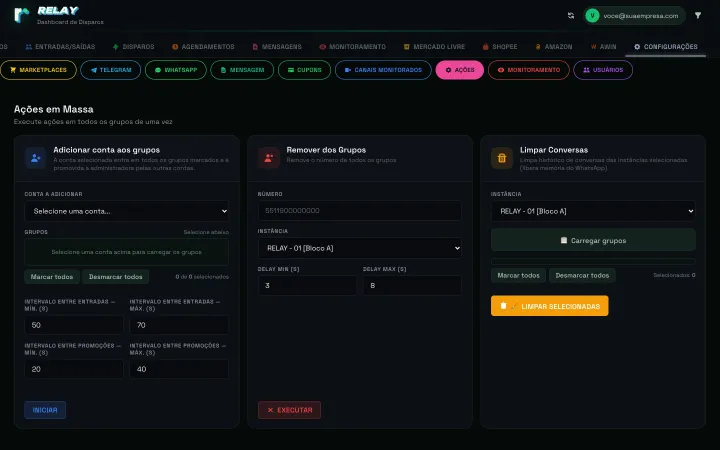Image resolution: width=720 pixels, height=450 pixels.
Task: Click the refresh sync icon in header
Action: click(x=571, y=16)
